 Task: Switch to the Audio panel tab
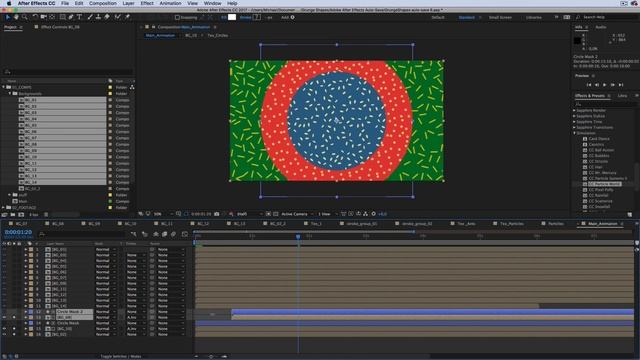[x=600, y=27]
